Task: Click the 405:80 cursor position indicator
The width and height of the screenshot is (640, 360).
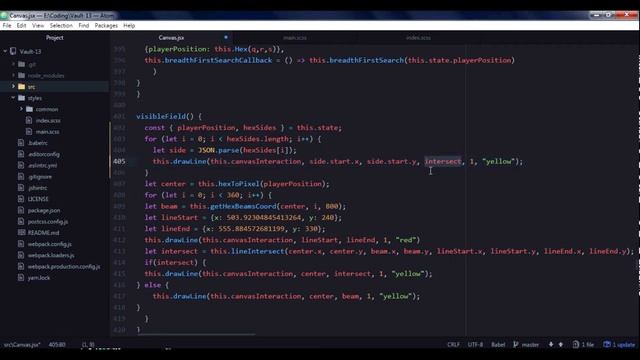Action: (57, 344)
